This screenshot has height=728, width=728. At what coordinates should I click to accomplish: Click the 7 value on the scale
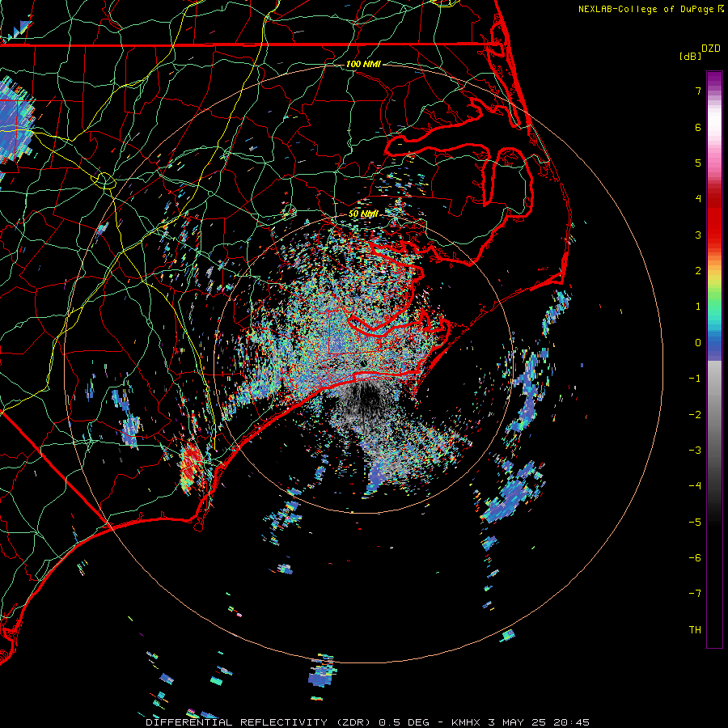coord(698,91)
